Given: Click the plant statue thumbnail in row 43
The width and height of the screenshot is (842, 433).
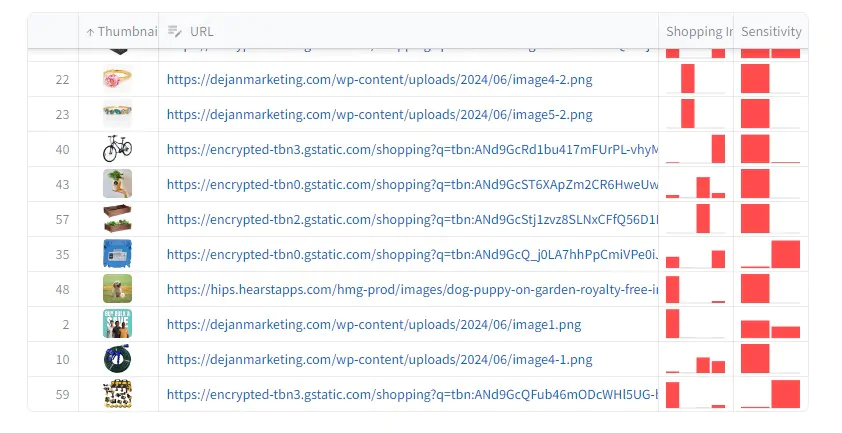Looking at the screenshot, I should 117,184.
